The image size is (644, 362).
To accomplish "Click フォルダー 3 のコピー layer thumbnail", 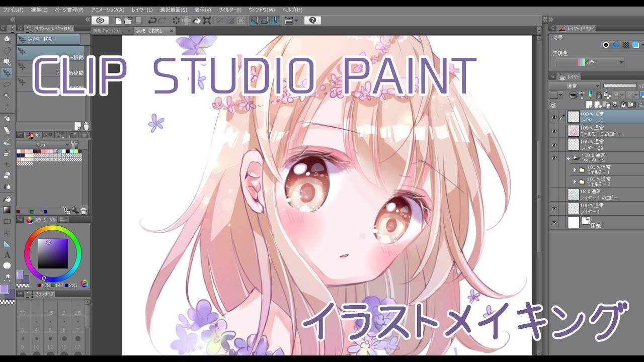I will 573,131.
